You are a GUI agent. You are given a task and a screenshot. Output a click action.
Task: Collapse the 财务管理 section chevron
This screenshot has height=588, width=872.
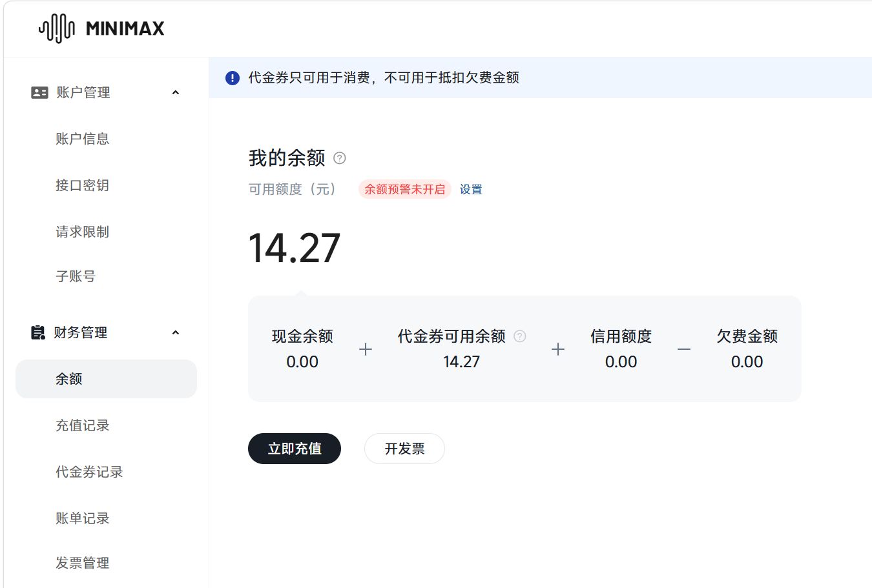[176, 332]
